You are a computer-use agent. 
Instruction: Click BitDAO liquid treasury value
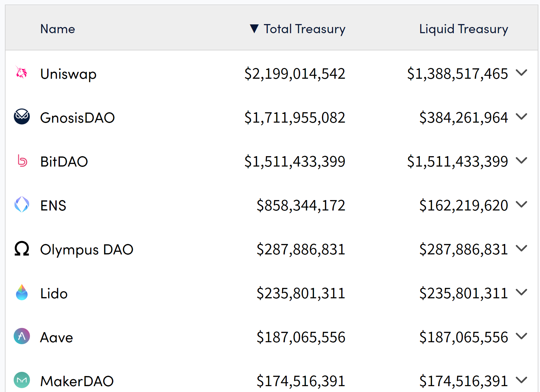tap(457, 162)
